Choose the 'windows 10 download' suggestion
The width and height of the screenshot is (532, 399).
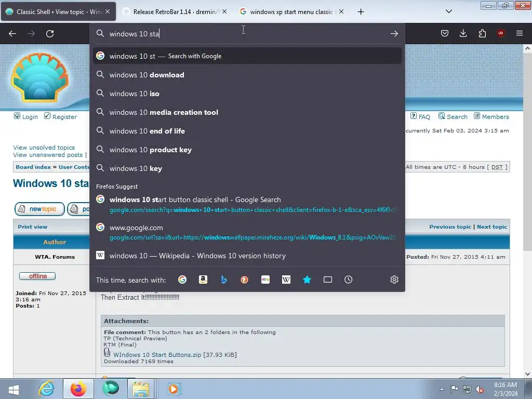[247, 75]
